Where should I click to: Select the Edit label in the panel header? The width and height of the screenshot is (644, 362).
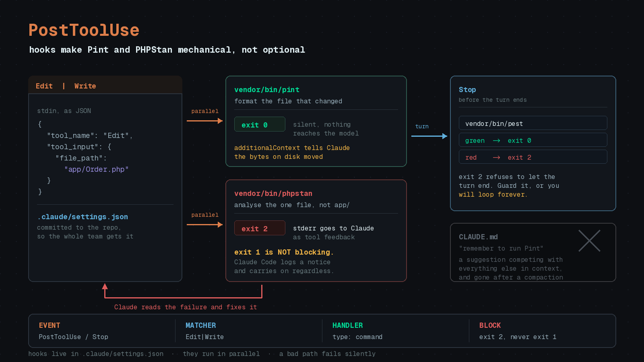pos(44,86)
